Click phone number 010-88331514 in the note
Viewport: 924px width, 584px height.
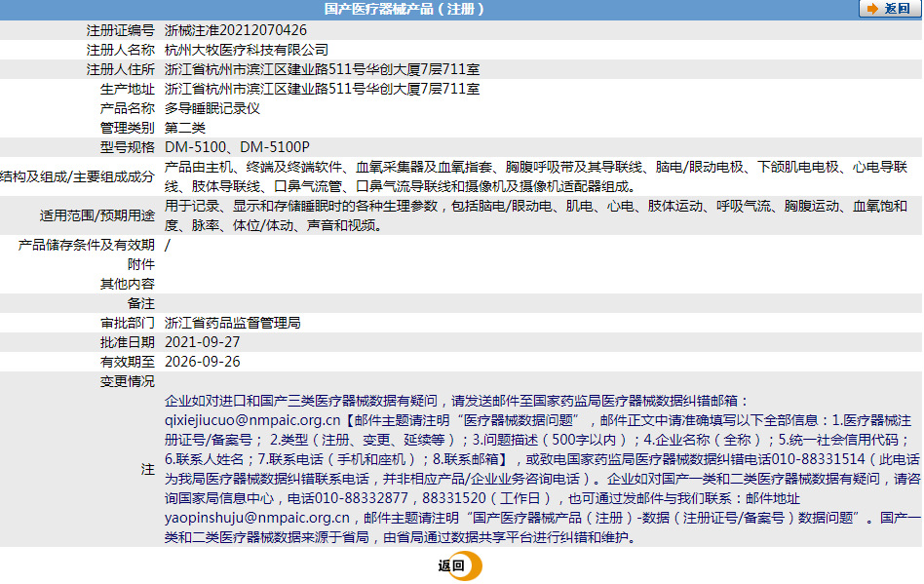[x=818, y=459]
